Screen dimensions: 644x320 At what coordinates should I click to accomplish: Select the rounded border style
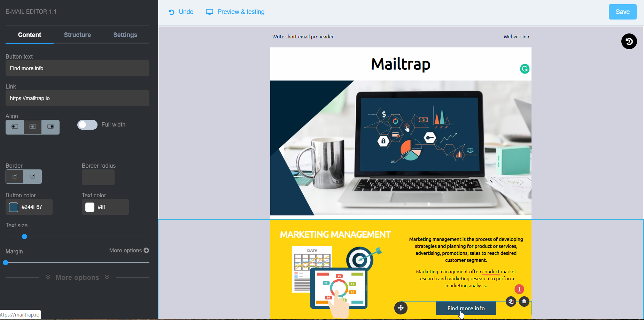[x=33, y=176]
